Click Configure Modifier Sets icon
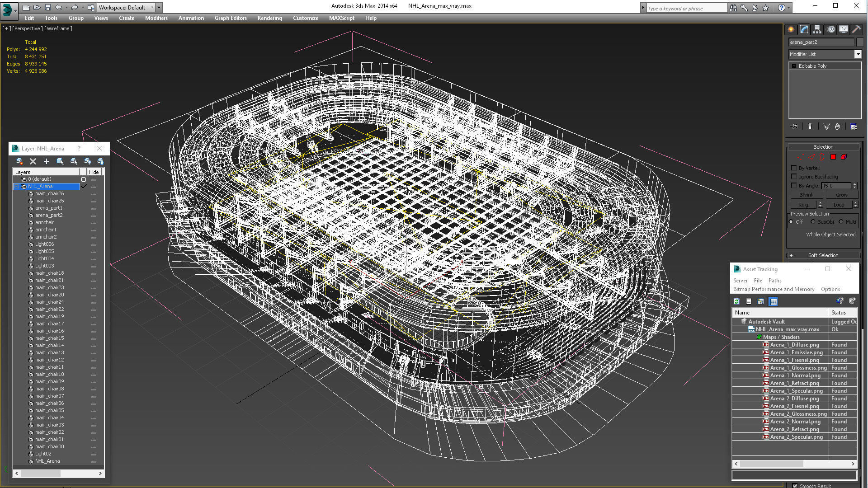 pyautogui.click(x=853, y=127)
